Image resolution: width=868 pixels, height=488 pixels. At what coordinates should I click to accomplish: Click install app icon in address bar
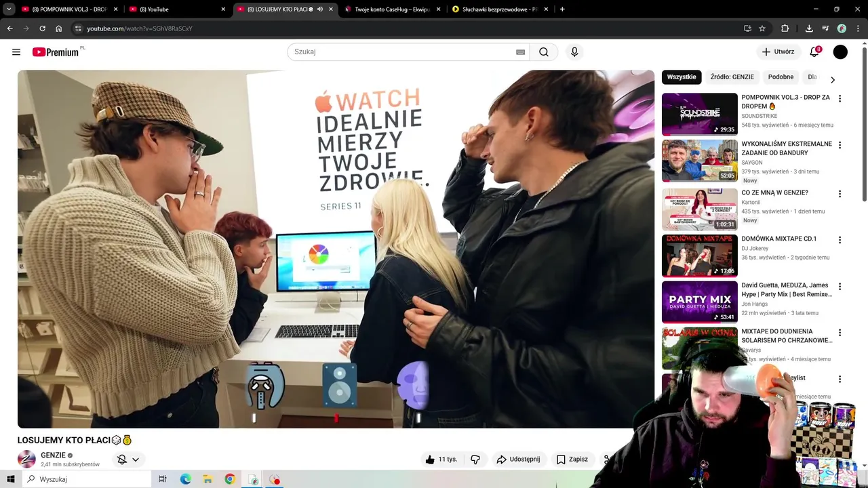(x=747, y=28)
